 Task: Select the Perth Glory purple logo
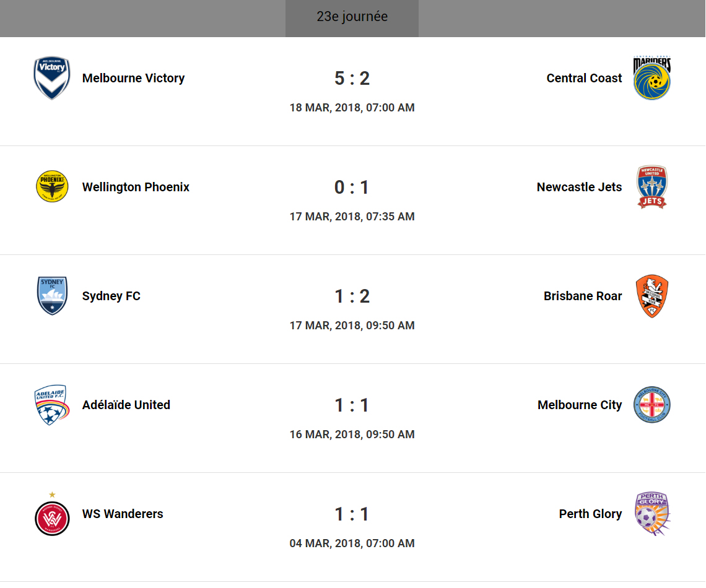(652, 514)
